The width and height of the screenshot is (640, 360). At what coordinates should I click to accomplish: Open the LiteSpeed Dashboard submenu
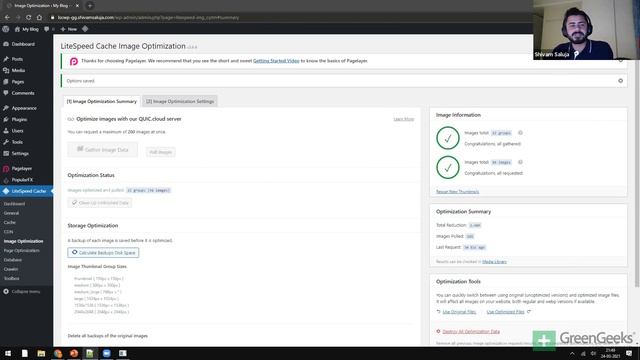click(14, 204)
